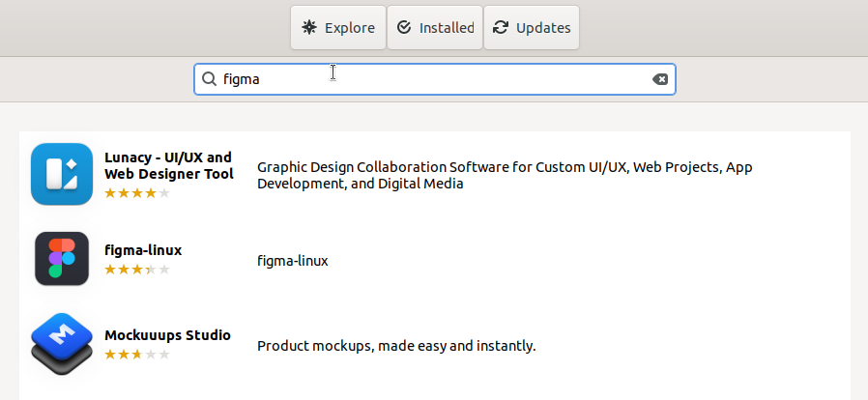Clear the search field with the backspace icon
Image resolution: width=868 pixels, height=400 pixels.
(x=660, y=79)
